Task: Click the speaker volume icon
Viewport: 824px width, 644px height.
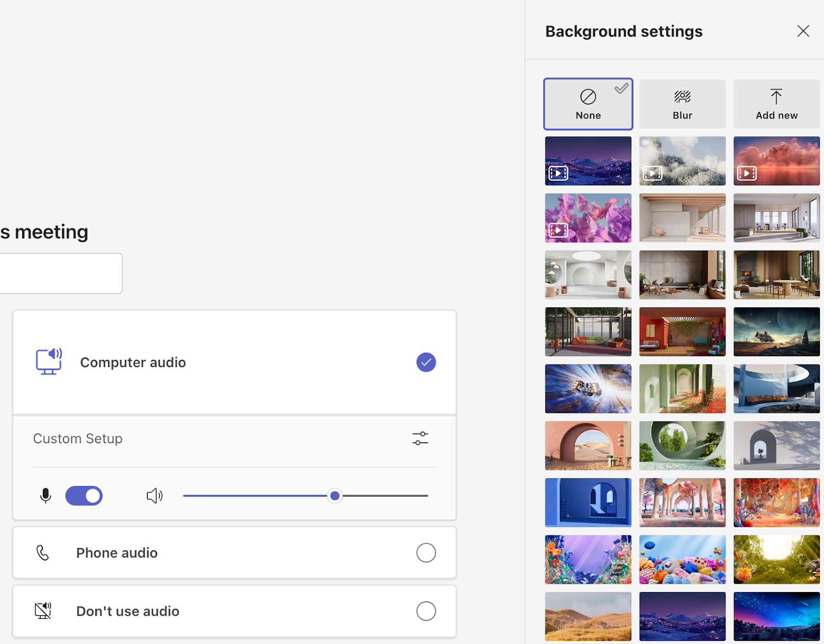Action: [x=154, y=495]
